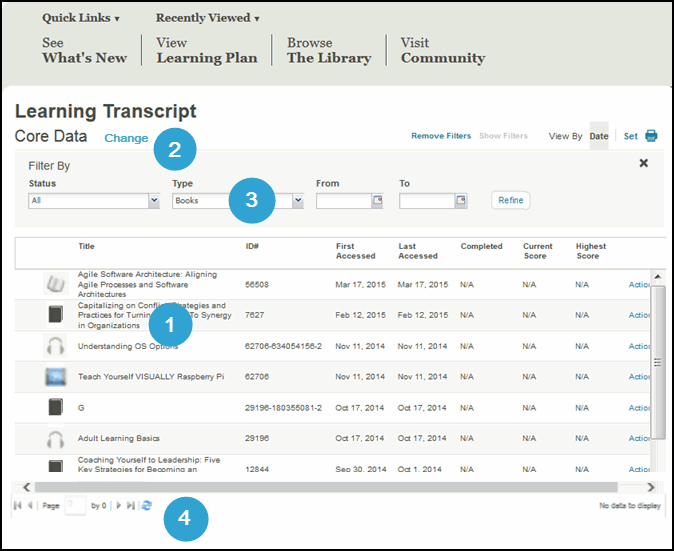Open Visit Community
674x551 pixels.
coord(443,50)
